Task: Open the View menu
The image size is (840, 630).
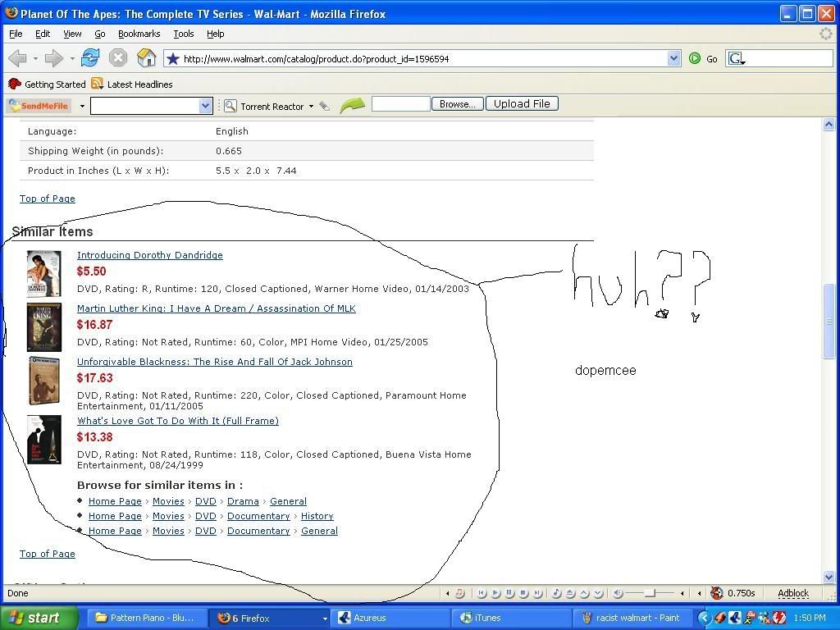Action: pyautogui.click(x=72, y=34)
